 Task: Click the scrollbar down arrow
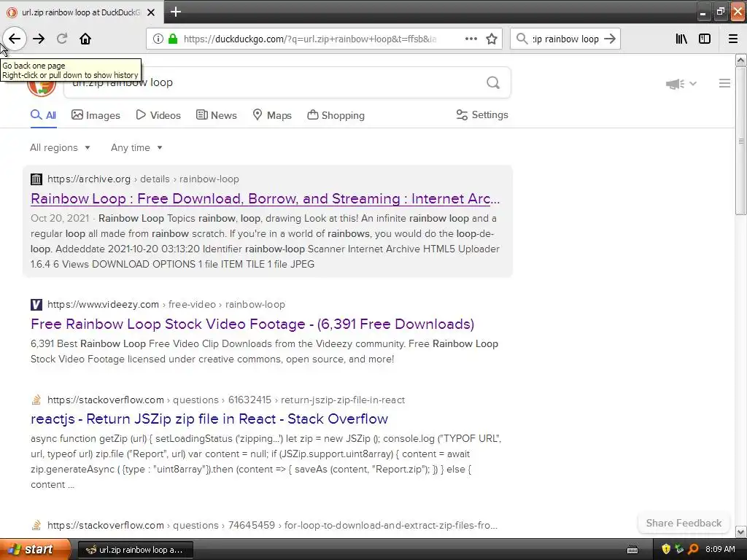(741, 532)
